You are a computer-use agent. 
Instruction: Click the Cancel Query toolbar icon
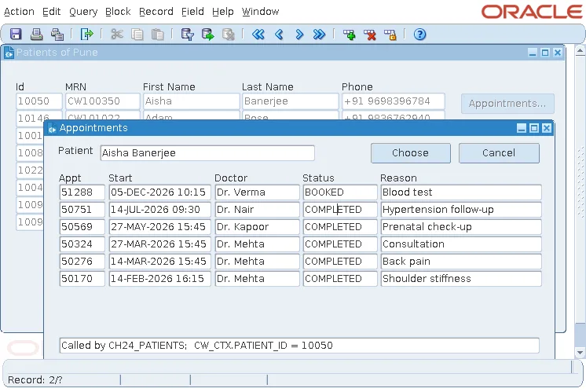[x=228, y=35]
